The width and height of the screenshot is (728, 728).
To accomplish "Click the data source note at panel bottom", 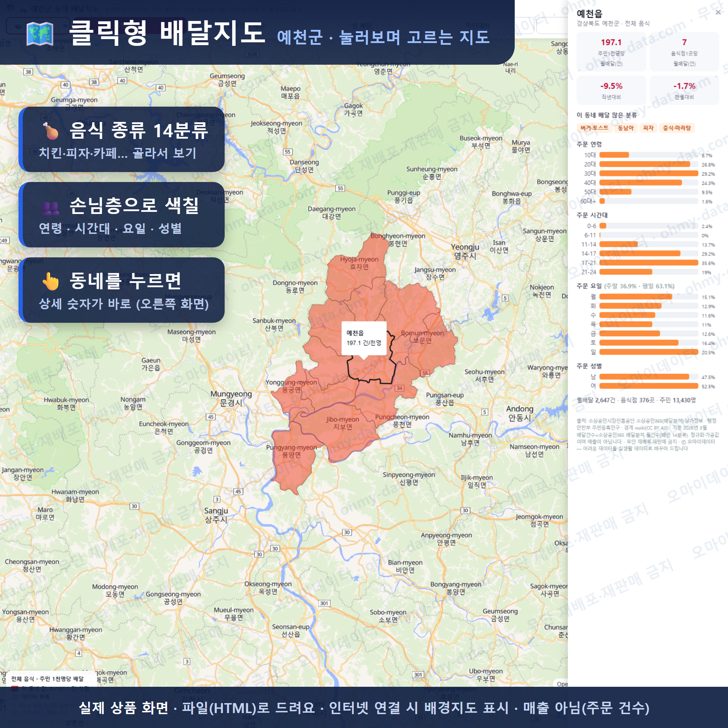I will click(647, 434).
